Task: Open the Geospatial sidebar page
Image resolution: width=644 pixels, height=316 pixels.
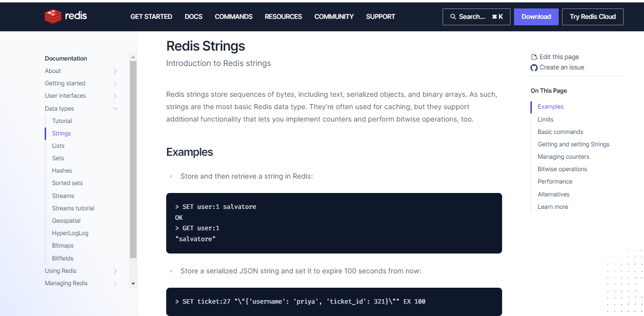Action: (x=66, y=221)
